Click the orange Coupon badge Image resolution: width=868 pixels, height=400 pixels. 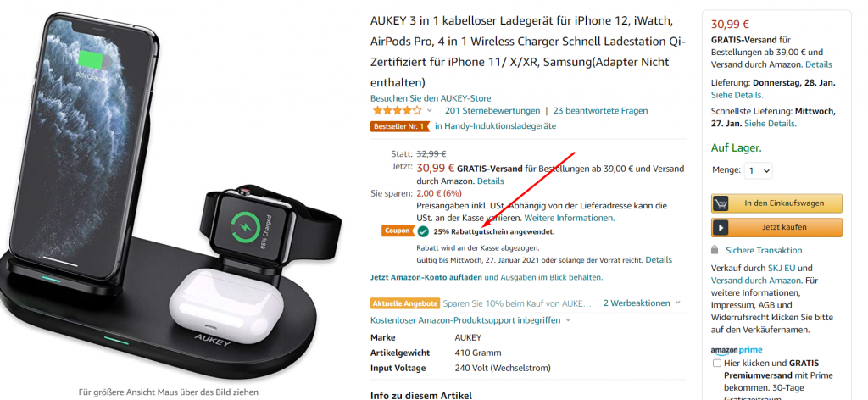pos(397,231)
